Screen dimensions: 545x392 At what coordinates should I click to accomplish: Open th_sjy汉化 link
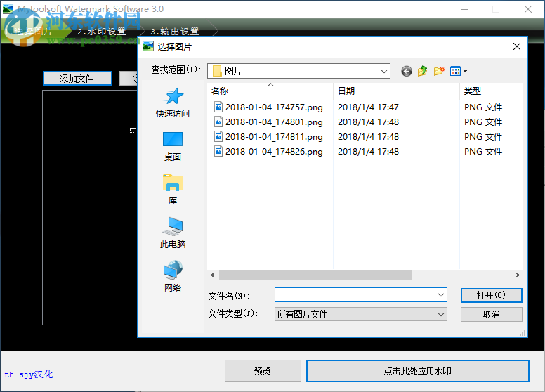pos(29,374)
